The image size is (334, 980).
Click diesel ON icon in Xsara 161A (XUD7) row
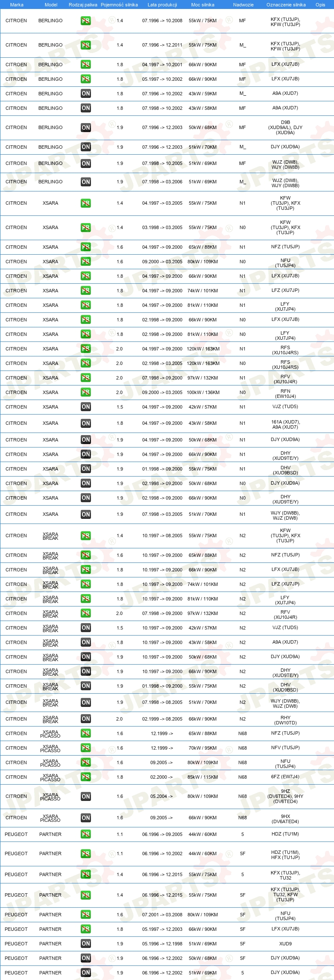[86, 424]
